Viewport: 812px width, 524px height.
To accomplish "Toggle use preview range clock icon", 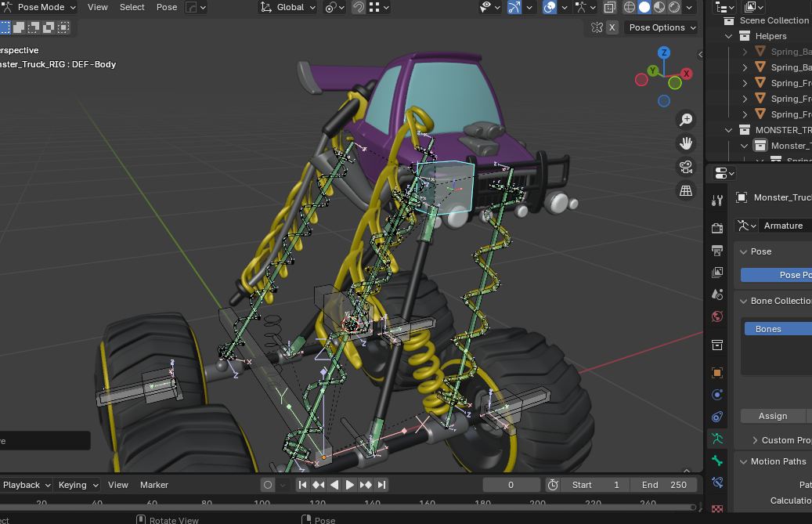I will click(553, 485).
